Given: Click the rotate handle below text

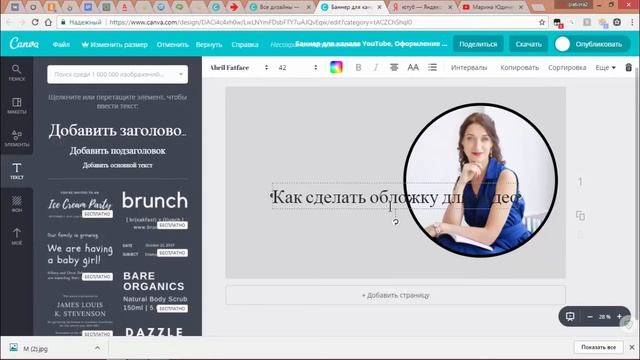Looking at the screenshot, I should (x=396, y=222).
